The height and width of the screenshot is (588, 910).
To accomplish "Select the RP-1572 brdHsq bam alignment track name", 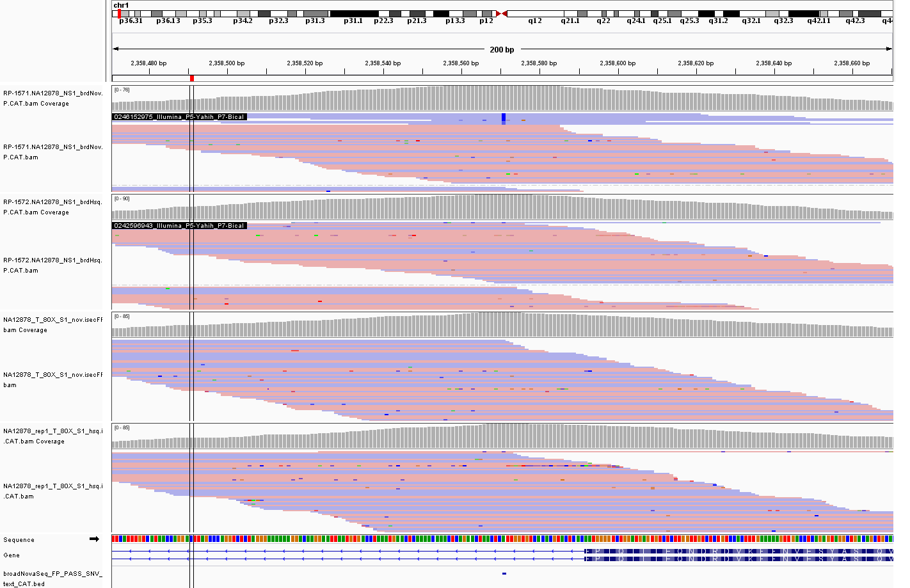I will pos(52,265).
